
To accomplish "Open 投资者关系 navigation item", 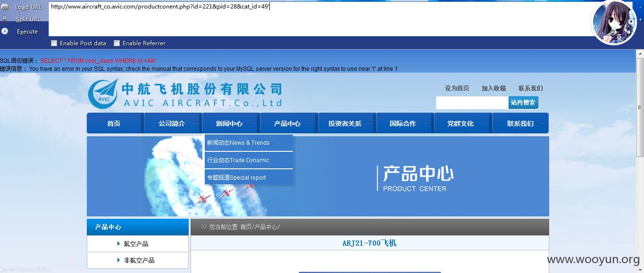I will click(x=345, y=124).
